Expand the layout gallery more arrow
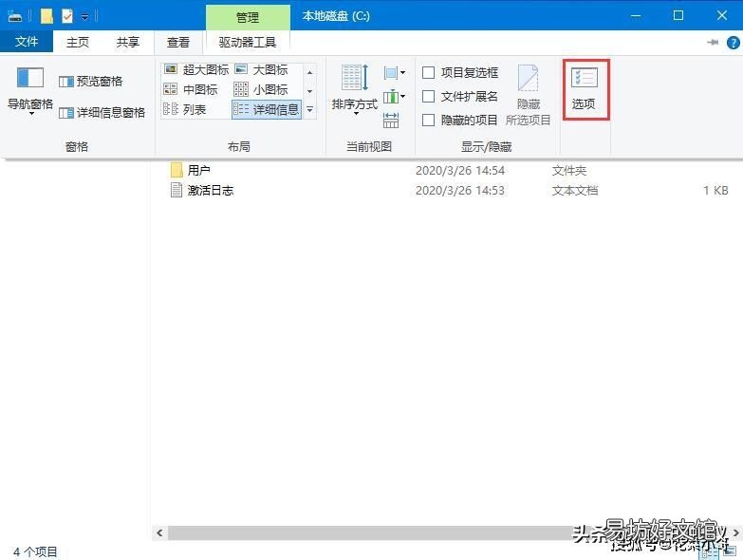The height and width of the screenshot is (560, 743). point(310,109)
